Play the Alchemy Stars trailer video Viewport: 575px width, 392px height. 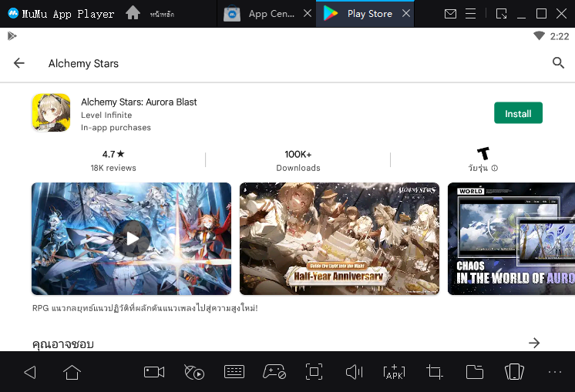pos(132,239)
